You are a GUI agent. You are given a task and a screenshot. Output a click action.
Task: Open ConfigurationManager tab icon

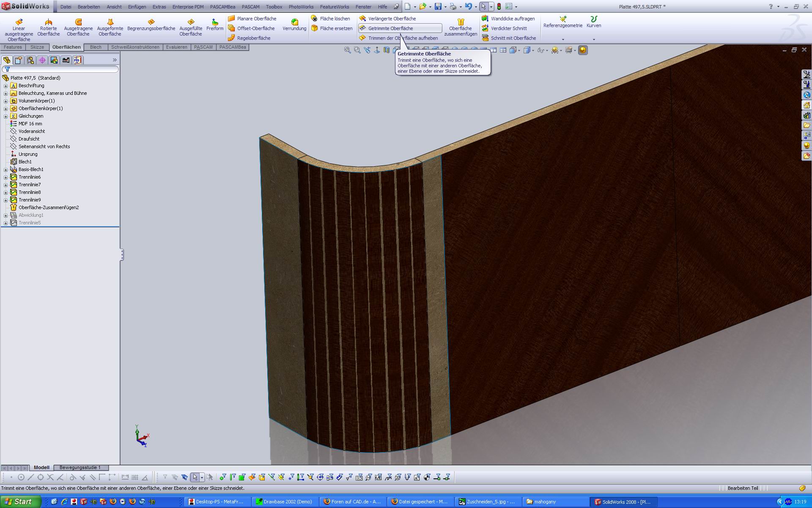click(30, 60)
